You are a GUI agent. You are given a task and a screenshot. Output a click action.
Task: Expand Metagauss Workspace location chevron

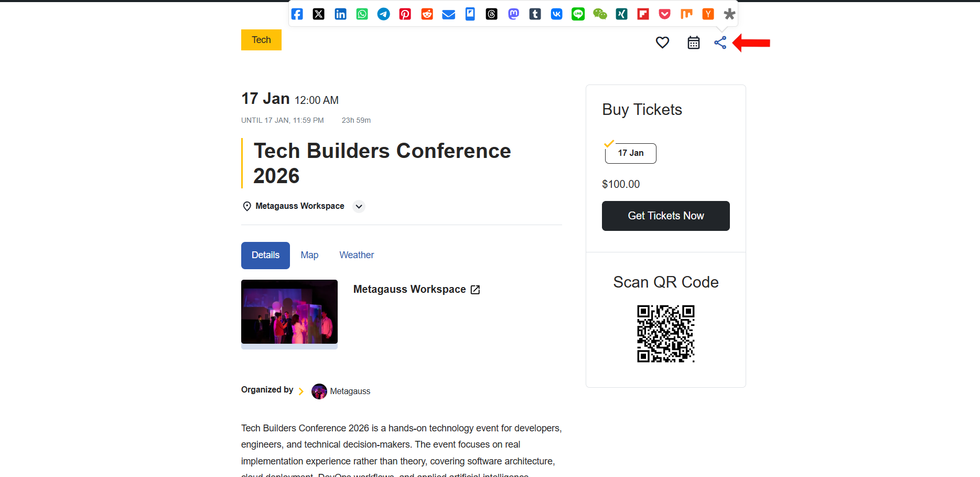[359, 206]
